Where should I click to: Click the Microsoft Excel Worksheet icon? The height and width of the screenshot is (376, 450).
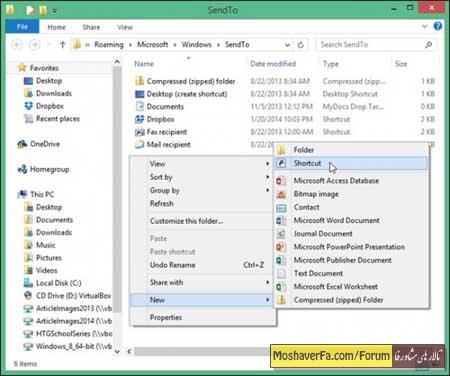click(281, 287)
